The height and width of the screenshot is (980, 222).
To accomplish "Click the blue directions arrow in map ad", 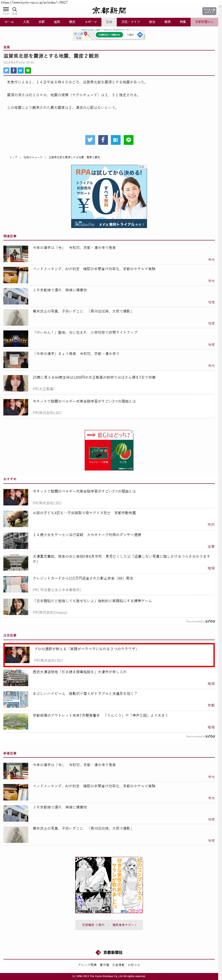I will pos(140,35).
